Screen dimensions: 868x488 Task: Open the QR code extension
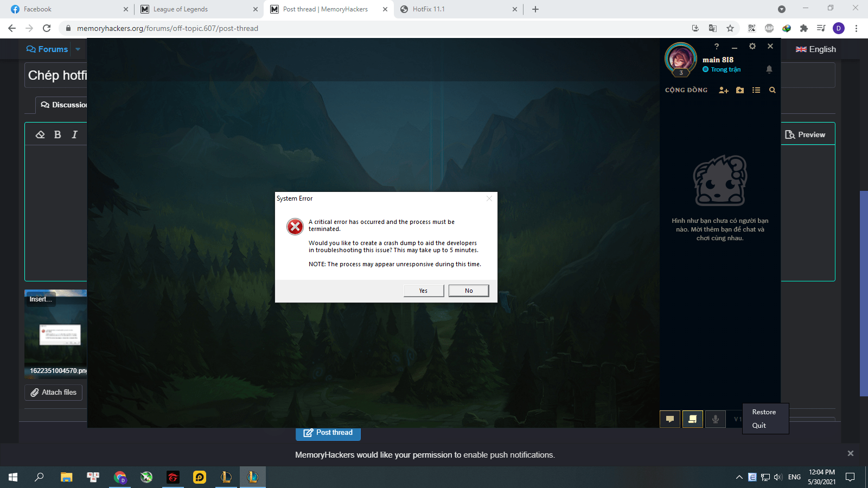752,28
